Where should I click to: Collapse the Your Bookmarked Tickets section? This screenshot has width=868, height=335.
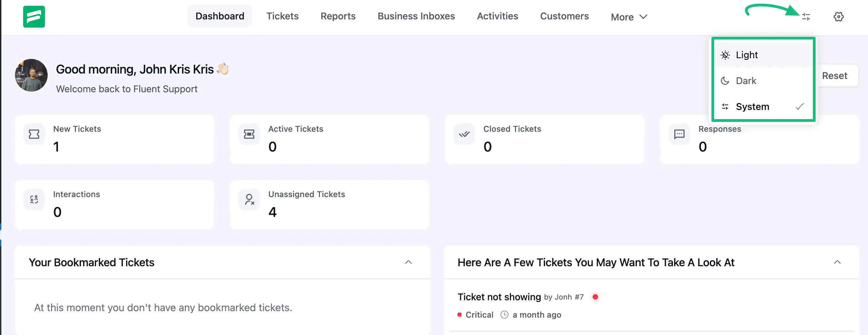(x=408, y=262)
